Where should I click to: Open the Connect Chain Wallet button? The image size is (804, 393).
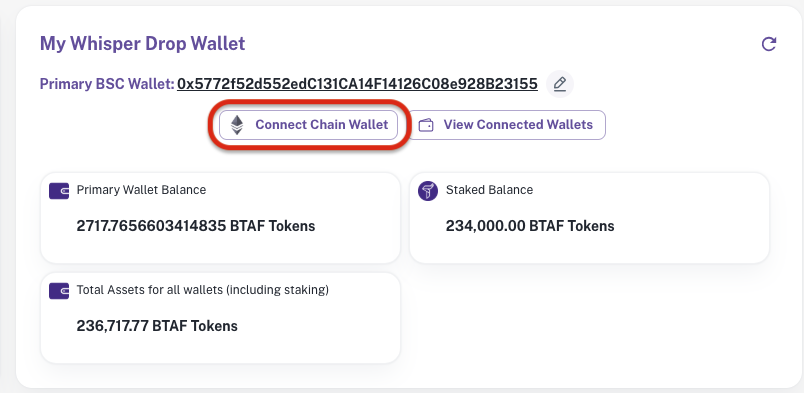pos(309,125)
